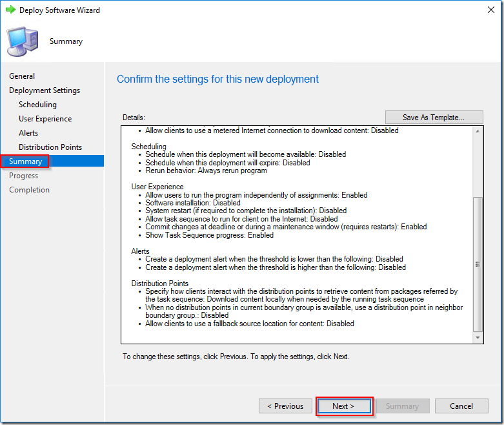Go back with the Previous button
504x425 pixels.
pos(285,406)
